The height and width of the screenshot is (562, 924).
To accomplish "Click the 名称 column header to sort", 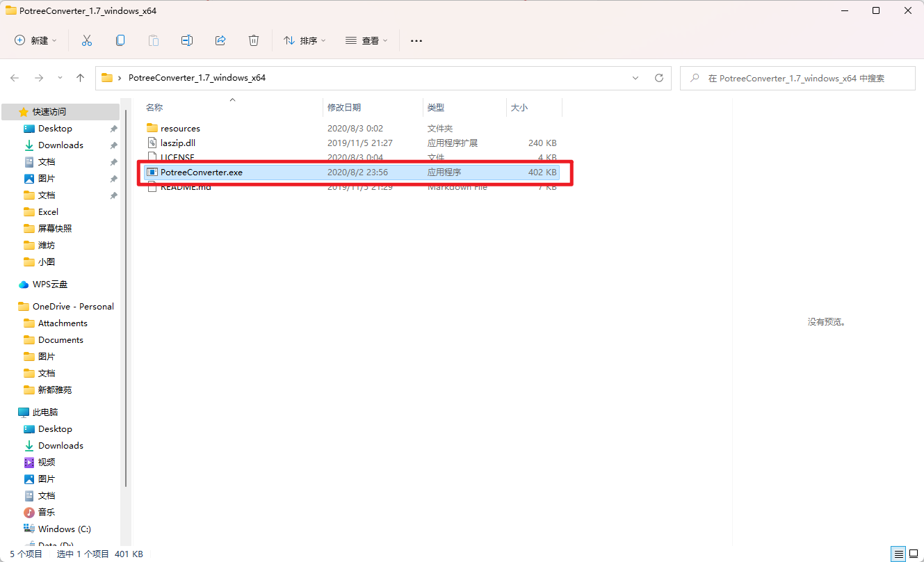I will (154, 107).
